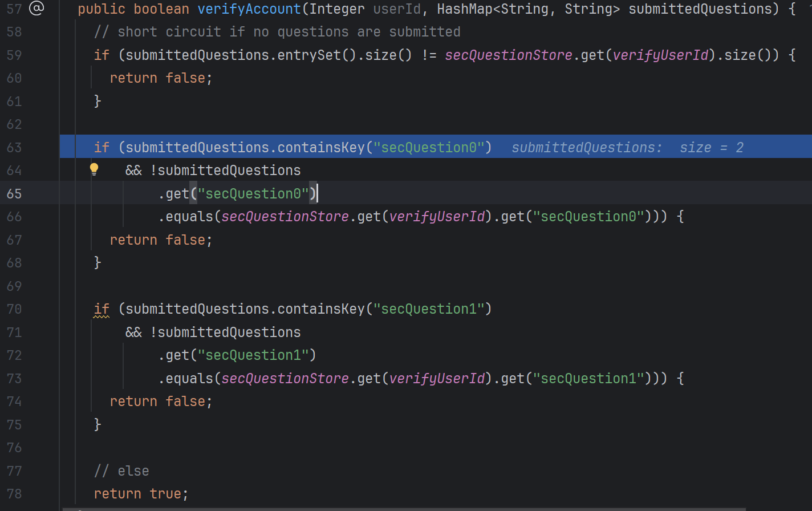Place cursor on "secQuestion0" string in line 65
This screenshot has width=812, height=511.
(253, 194)
